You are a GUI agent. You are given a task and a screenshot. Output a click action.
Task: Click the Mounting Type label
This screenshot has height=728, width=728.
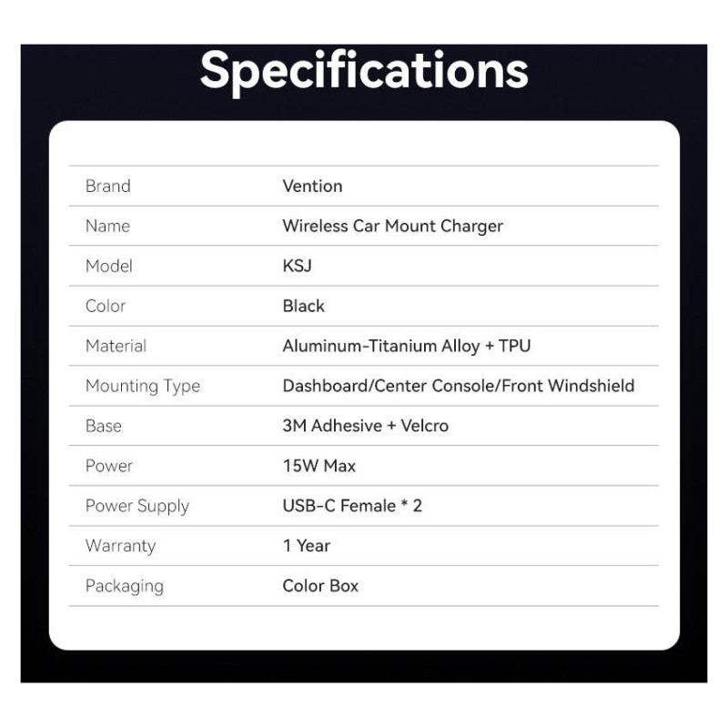coord(142,386)
